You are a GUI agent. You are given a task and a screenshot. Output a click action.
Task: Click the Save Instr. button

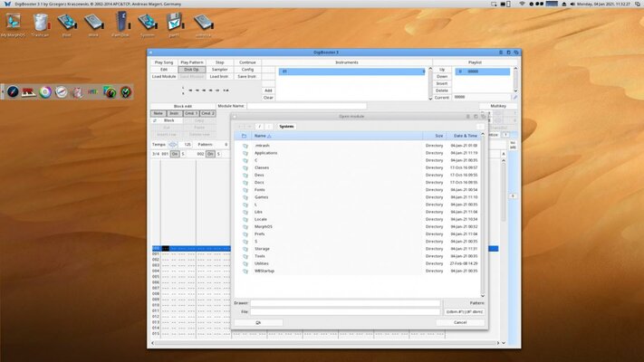[247, 77]
